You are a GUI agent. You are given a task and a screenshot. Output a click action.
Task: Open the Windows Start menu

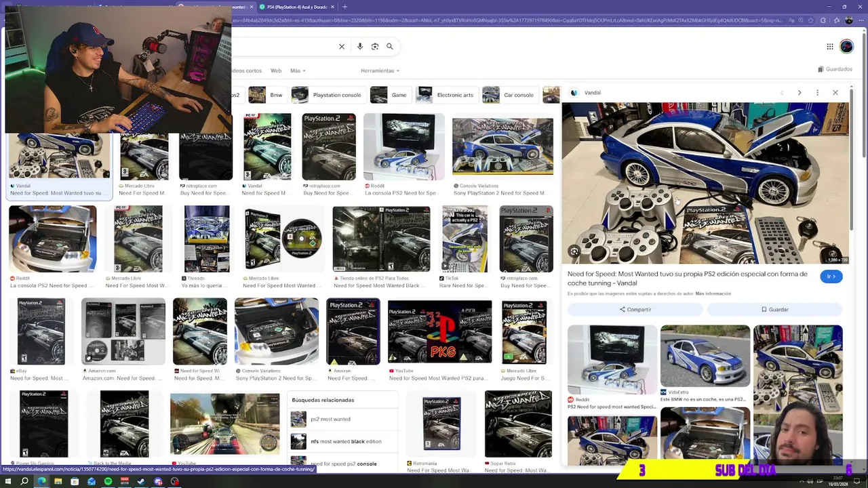coord(7,481)
